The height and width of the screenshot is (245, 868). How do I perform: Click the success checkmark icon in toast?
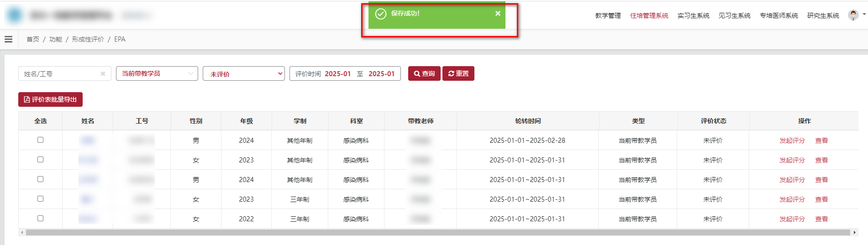coord(380,14)
